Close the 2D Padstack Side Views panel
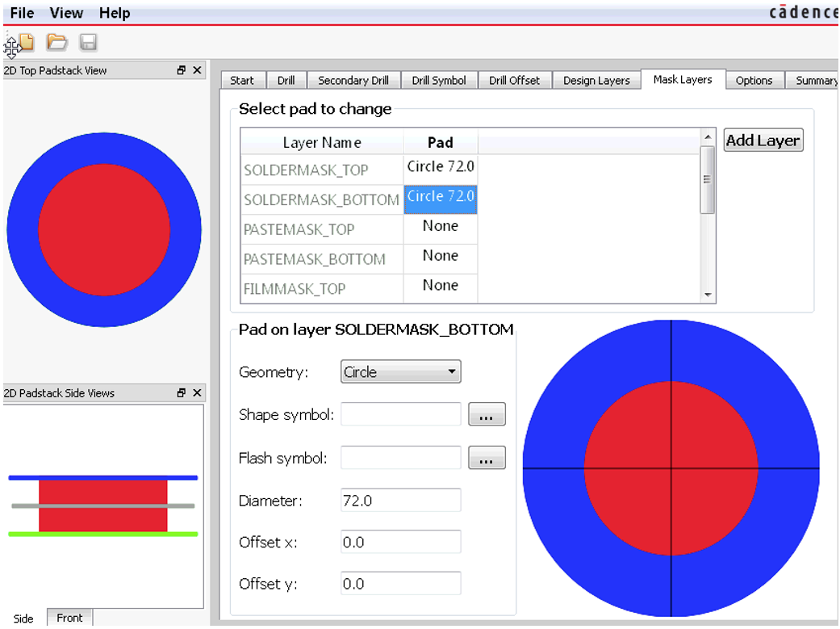This screenshot has height=629, width=840. pyautogui.click(x=197, y=393)
